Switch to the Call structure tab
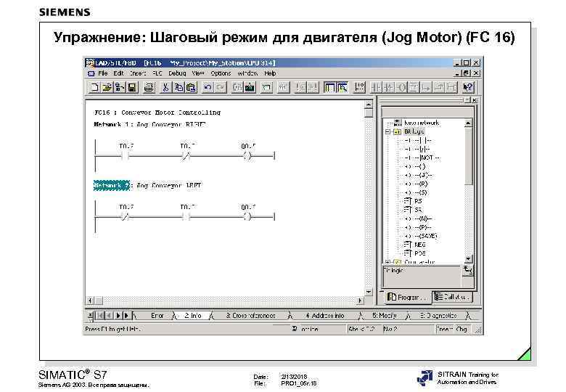Screen dimensions: 566x392 click(452, 297)
